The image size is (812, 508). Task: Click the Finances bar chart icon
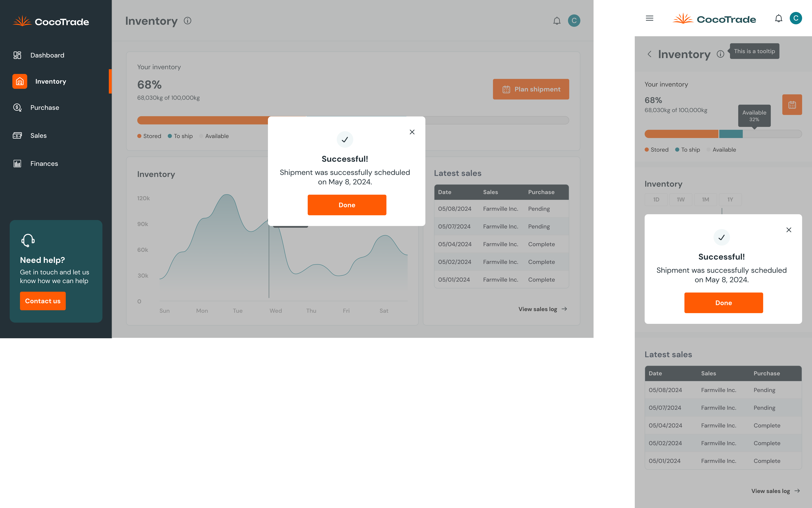coord(17,164)
